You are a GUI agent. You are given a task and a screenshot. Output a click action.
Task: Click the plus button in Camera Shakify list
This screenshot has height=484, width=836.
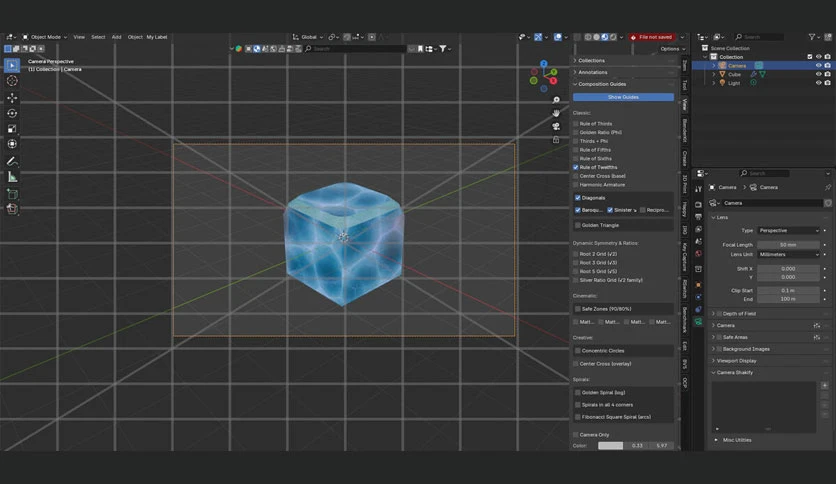(x=825, y=385)
